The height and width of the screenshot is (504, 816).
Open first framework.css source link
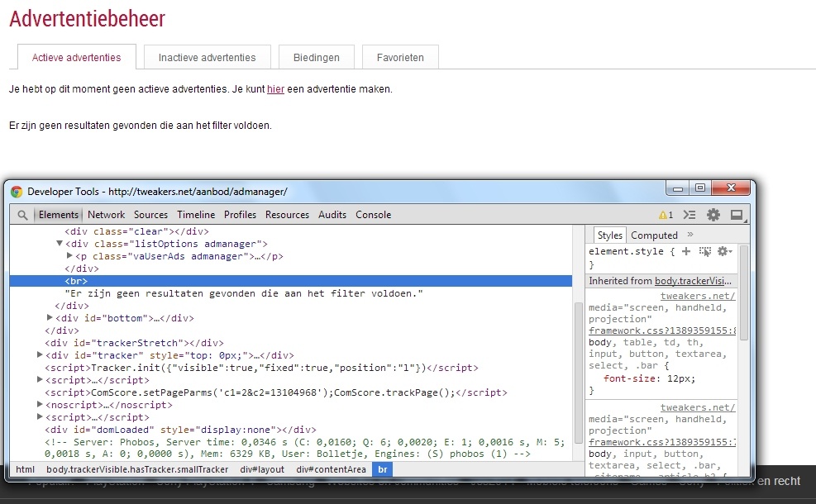click(x=662, y=330)
